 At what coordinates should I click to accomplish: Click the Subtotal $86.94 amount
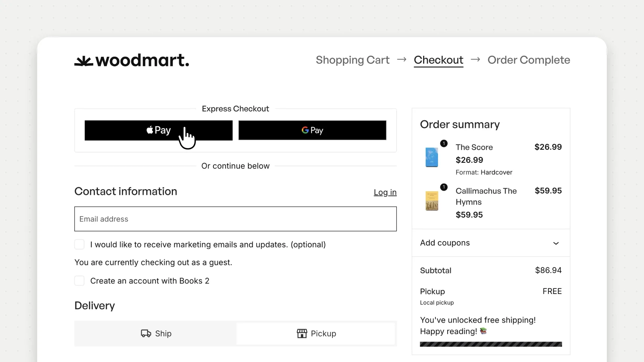coord(548,270)
